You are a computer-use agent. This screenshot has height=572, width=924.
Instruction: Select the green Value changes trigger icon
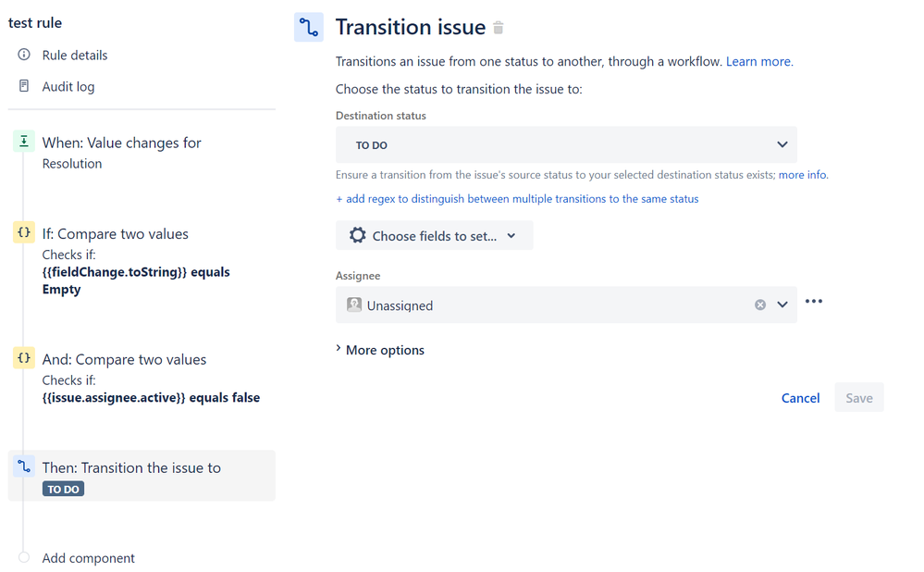23,142
